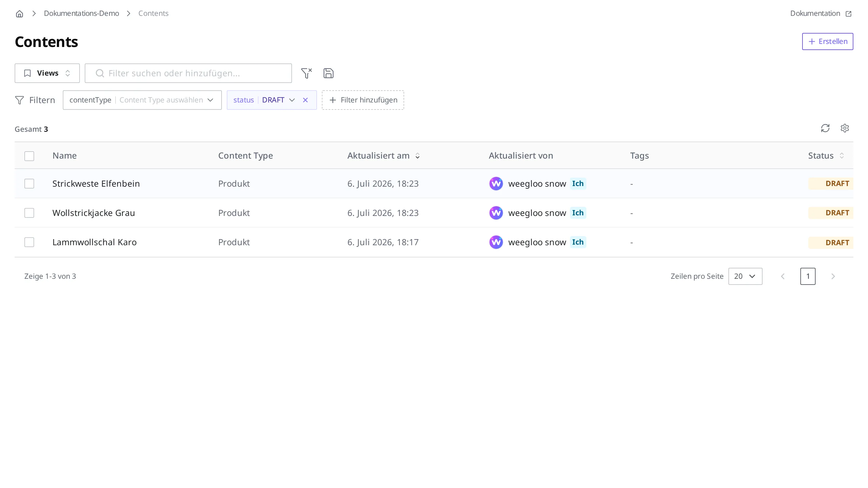Save the current view with the disk icon
The height and width of the screenshot is (488, 868).
328,73
